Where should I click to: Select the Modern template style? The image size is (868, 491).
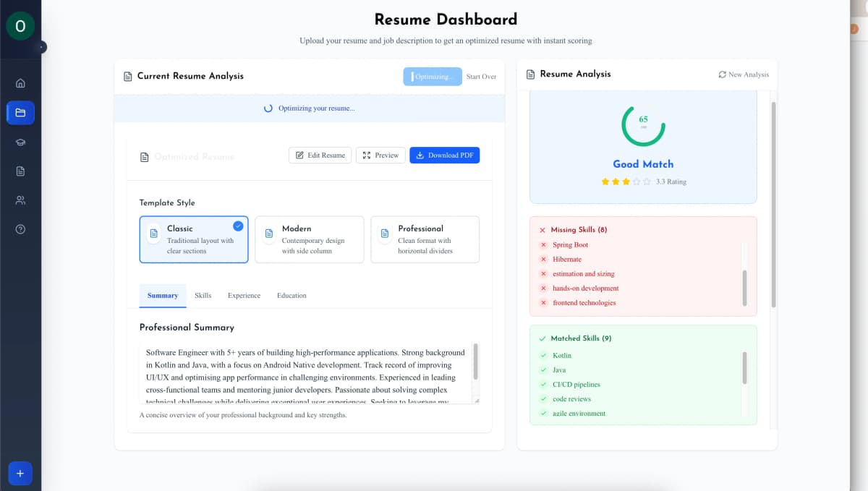309,239
